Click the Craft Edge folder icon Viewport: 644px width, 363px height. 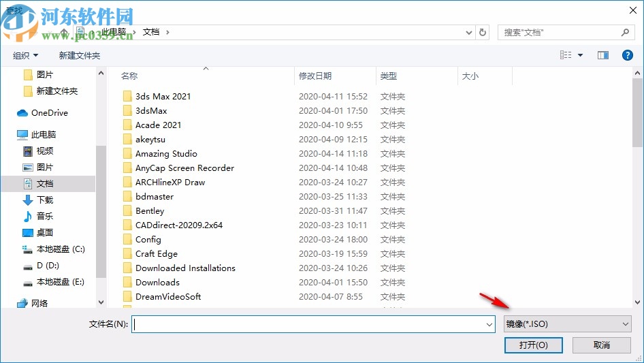127,253
